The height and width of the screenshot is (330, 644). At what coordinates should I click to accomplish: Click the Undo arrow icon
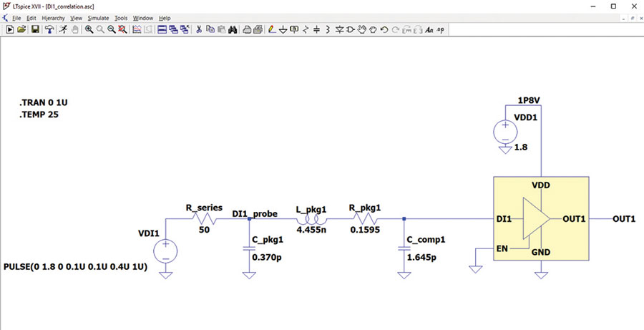(384, 29)
